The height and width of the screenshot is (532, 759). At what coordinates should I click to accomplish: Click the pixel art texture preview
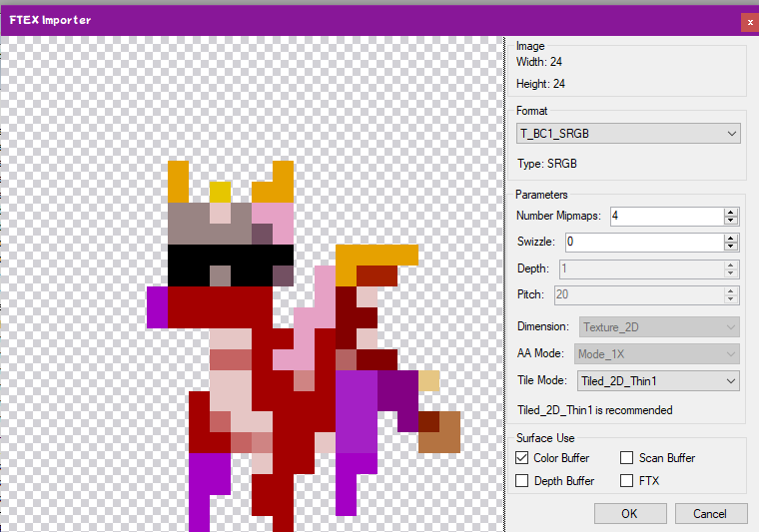[x=252, y=283]
